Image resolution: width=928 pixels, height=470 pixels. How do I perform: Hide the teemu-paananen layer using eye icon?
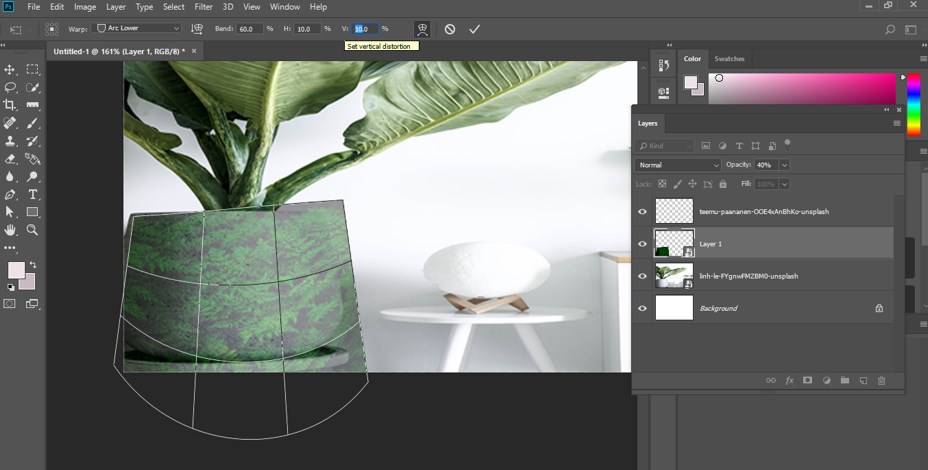click(x=643, y=211)
